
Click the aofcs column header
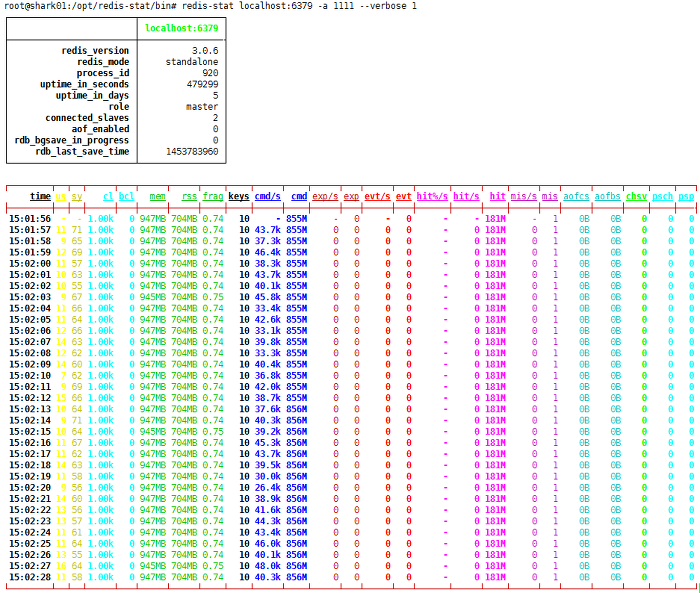(576, 196)
